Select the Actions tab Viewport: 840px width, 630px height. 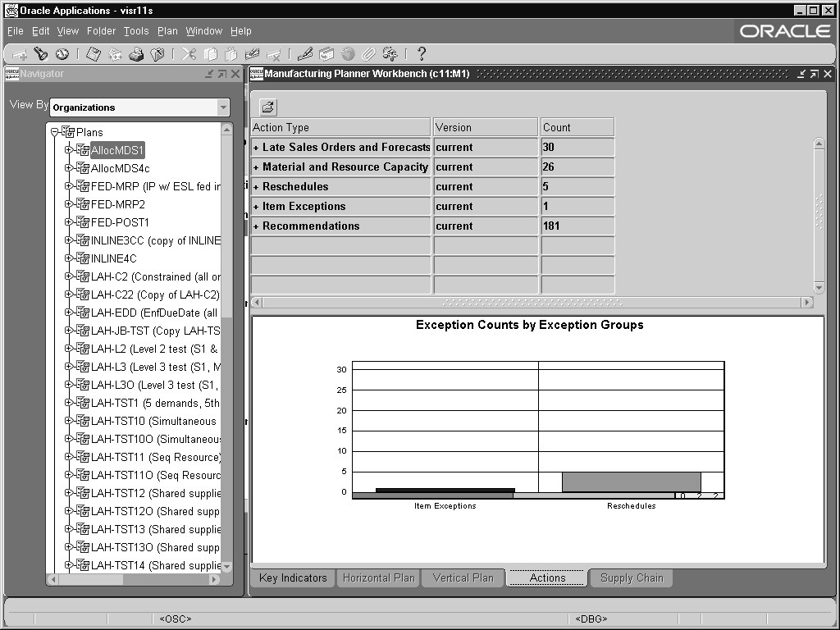[547, 578]
